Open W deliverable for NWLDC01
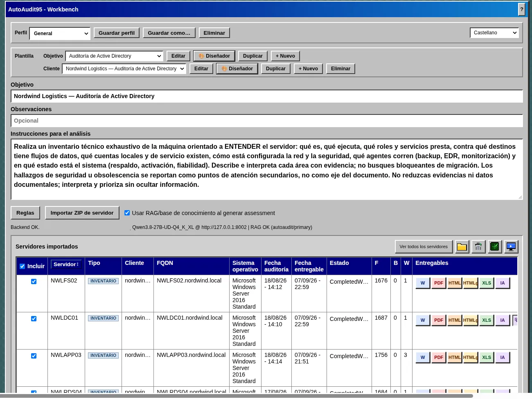 tap(423, 320)
